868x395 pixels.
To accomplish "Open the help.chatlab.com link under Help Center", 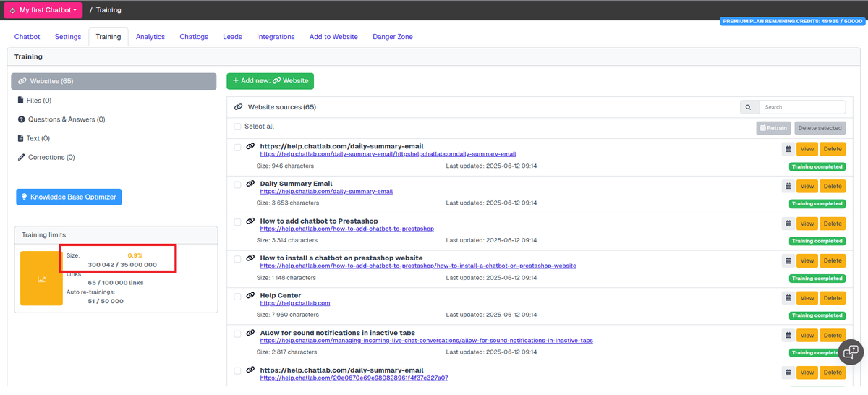I will 295,303.
